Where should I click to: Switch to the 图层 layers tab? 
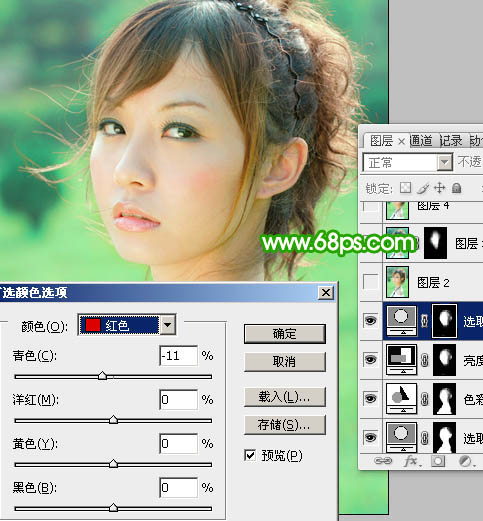pos(382,141)
